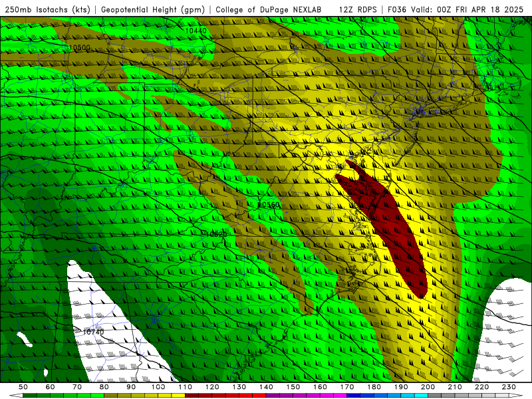
Task: Click the 10560 height contour label
Action: [269, 205]
